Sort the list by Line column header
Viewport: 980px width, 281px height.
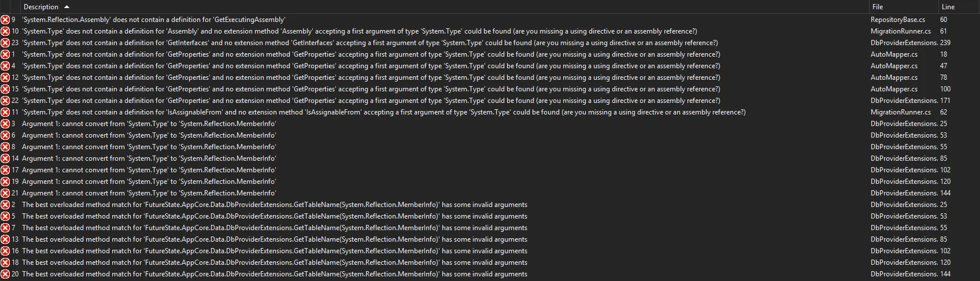(948, 7)
